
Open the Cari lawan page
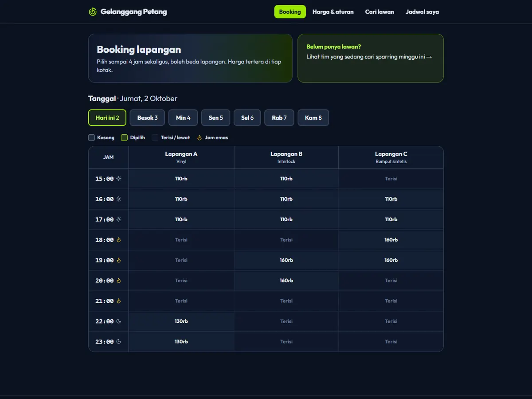[x=379, y=12]
